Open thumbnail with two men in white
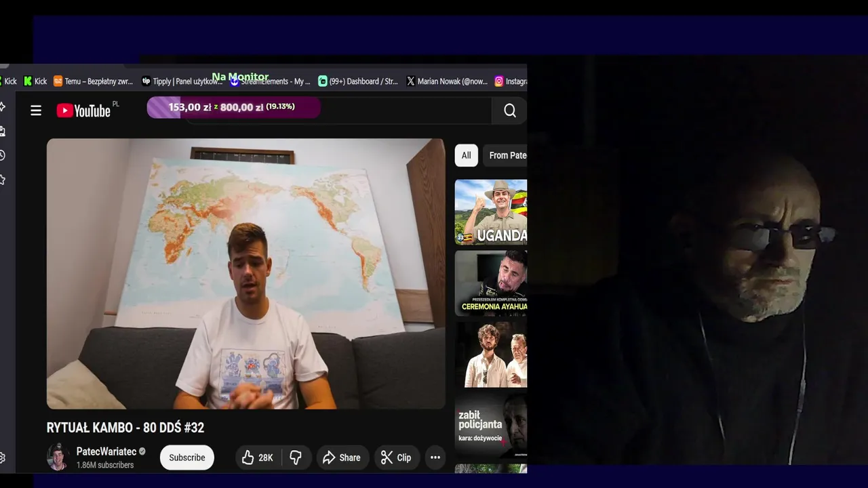The width and height of the screenshot is (868, 488). [x=491, y=354]
